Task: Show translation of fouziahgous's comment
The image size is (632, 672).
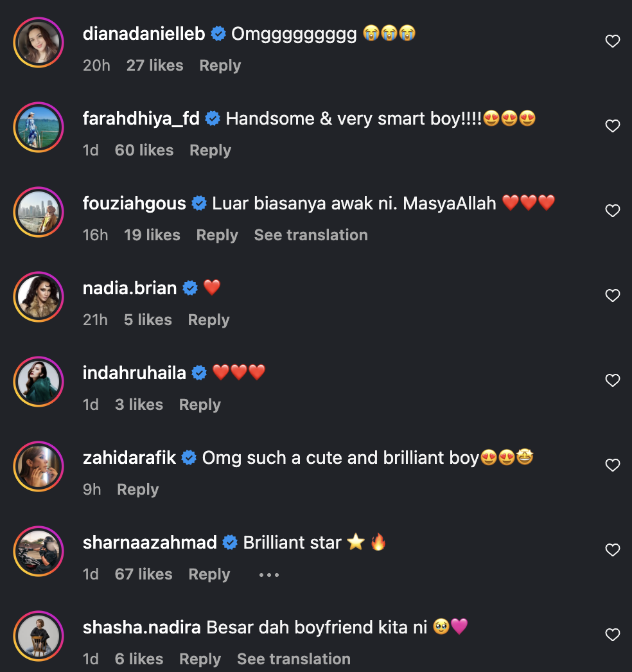Action: pos(311,235)
